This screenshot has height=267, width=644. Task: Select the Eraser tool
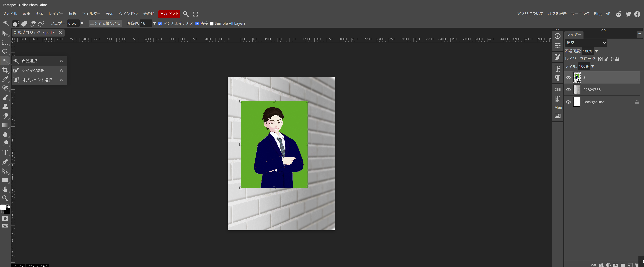pyautogui.click(x=5, y=116)
